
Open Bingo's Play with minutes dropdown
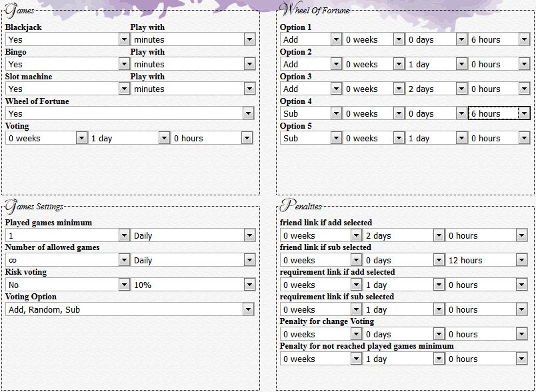tap(193, 64)
